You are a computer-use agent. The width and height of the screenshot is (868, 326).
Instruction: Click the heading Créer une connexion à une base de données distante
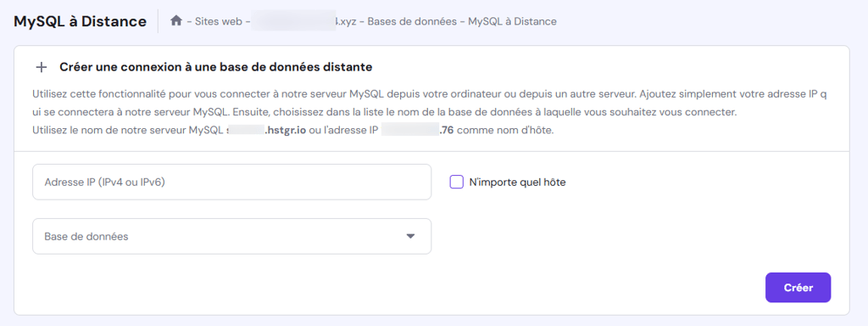point(216,68)
